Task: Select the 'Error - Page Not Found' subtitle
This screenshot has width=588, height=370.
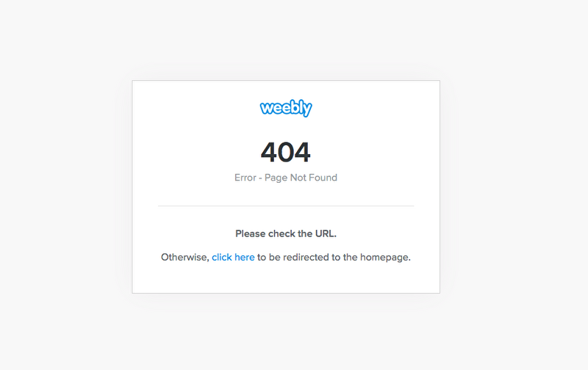Action: [286, 178]
